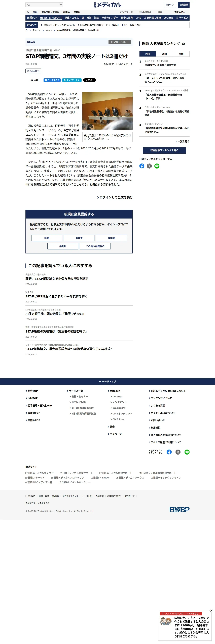Click the home icon in top nav

[x=28, y=12]
